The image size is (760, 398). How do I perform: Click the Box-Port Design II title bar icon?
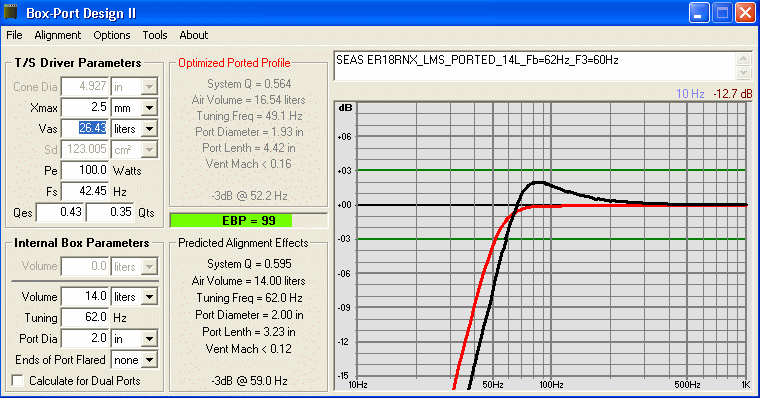10,12
